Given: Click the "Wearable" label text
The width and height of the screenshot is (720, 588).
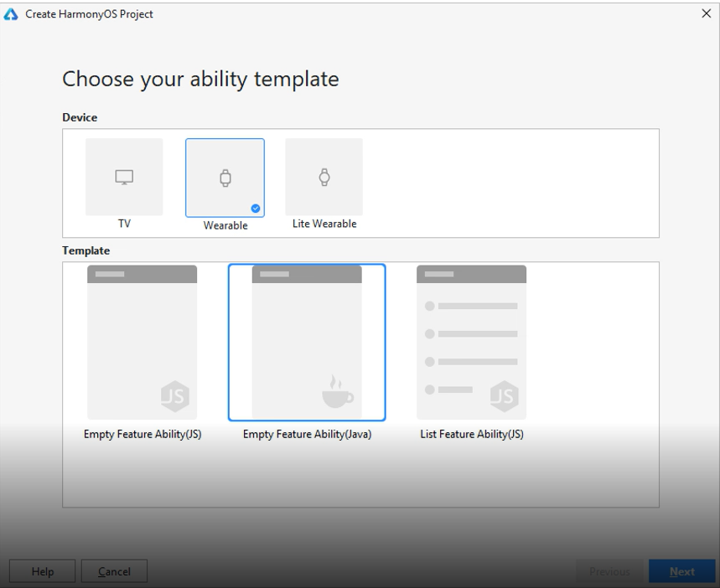Looking at the screenshot, I should coord(225,225).
